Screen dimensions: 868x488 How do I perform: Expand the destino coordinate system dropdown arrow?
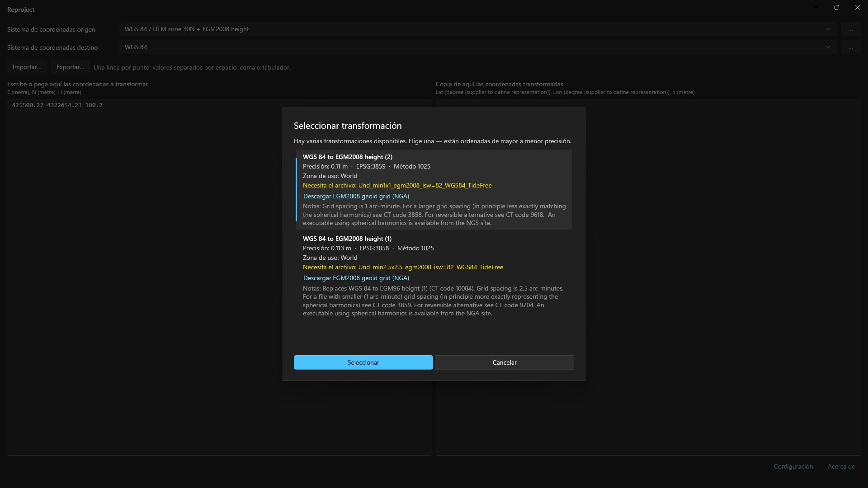point(828,47)
